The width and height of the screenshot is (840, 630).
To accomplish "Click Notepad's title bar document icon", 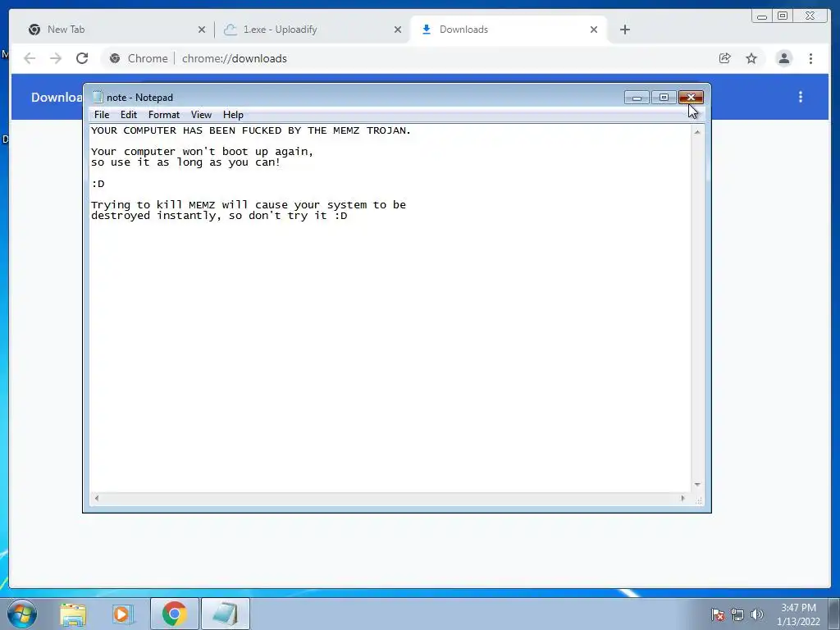I will coord(98,97).
